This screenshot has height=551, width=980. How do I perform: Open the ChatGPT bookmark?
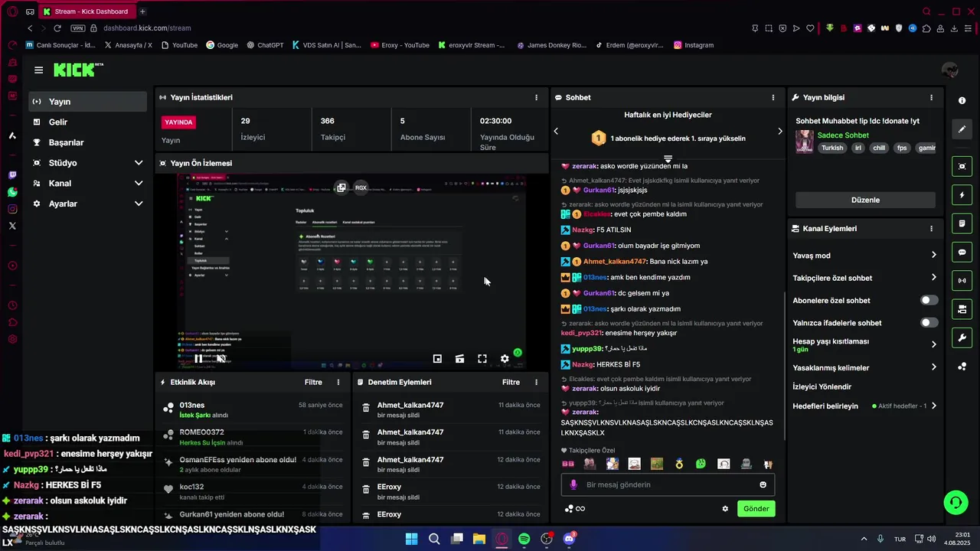tap(265, 45)
